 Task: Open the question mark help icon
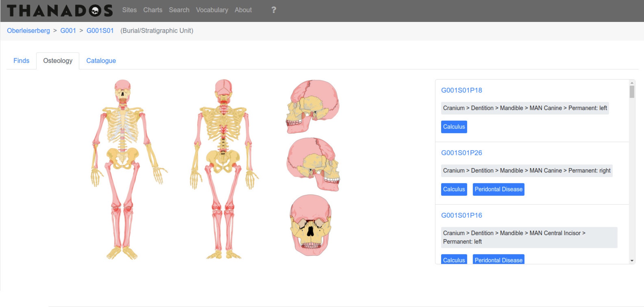coord(274,10)
